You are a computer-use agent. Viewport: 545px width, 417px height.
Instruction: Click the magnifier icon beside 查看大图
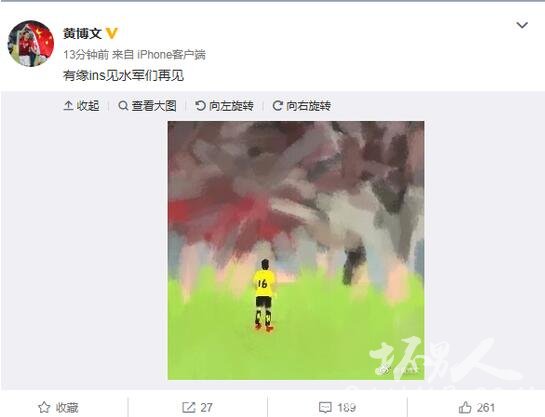(x=123, y=106)
